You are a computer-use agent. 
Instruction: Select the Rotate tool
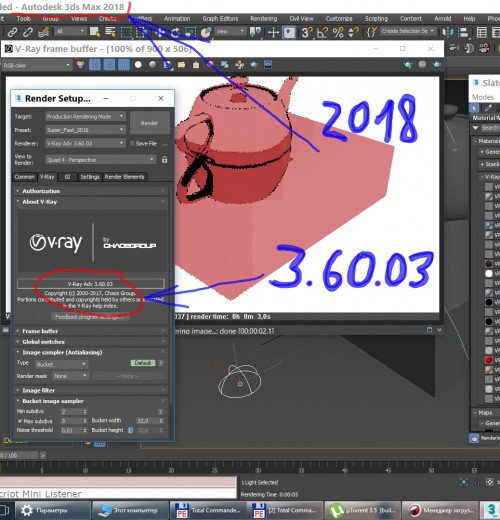(175, 32)
